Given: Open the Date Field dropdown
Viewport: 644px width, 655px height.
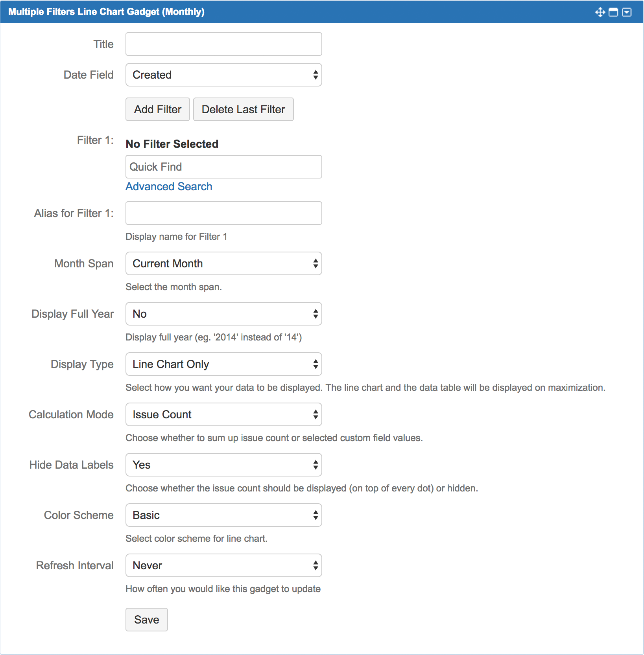Looking at the screenshot, I should tap(223, 75).
